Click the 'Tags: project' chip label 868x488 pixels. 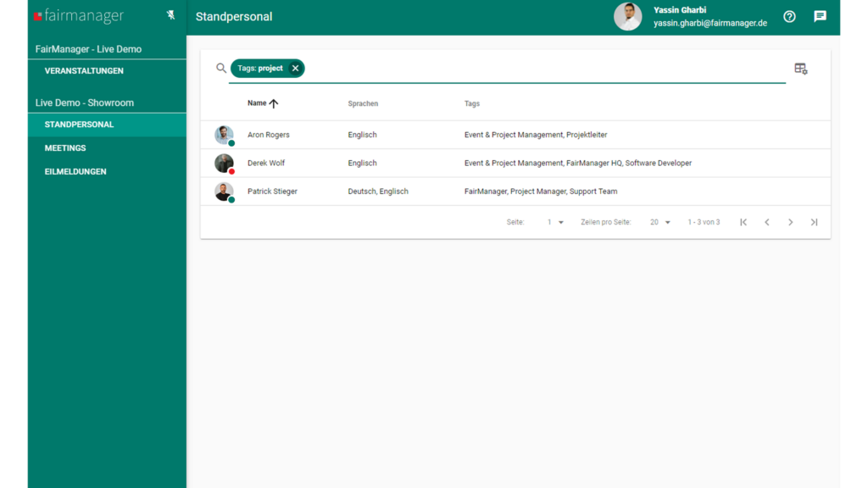[x=260, y=68]
